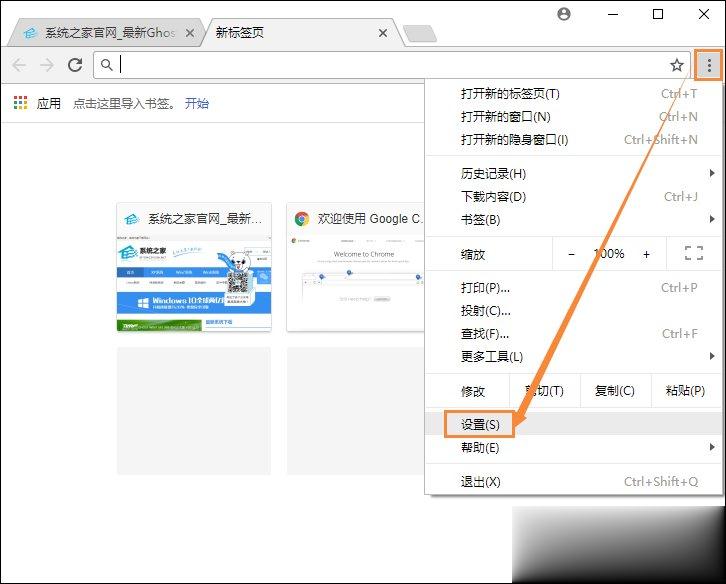Click the three-dot Chrome menu icon

(709, 65)
